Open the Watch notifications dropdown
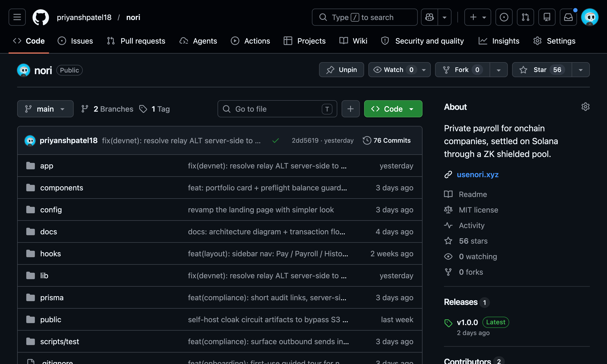 (399, 70)
